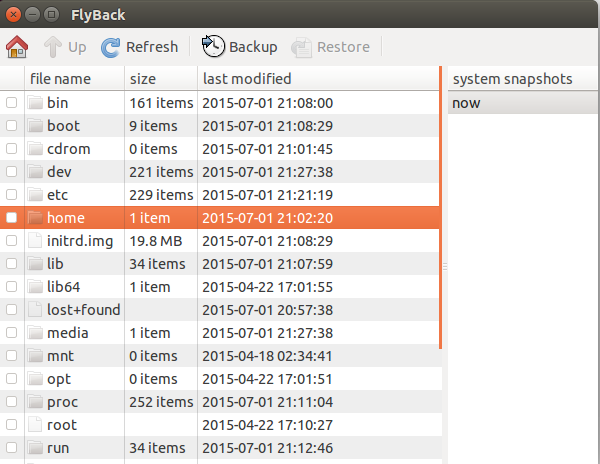
Task: Close the FlyBack window
Action: click(x=13, y=15)
